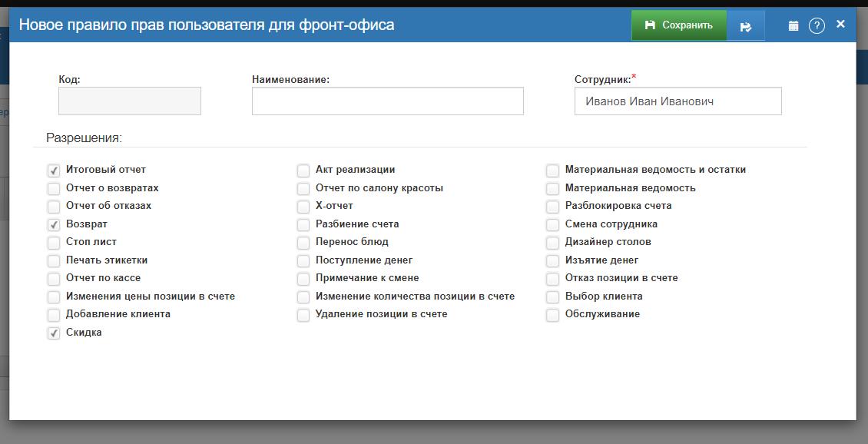
Task: Click the save-and-continue icon beside Сохранить
Action: click(746, 25)
